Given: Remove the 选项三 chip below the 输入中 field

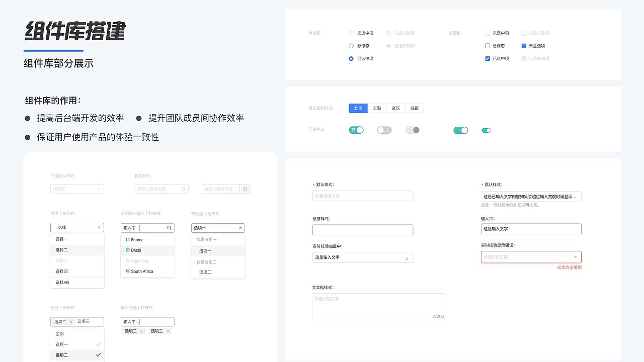Looking at the screenshot, I should tap(168, 331).
